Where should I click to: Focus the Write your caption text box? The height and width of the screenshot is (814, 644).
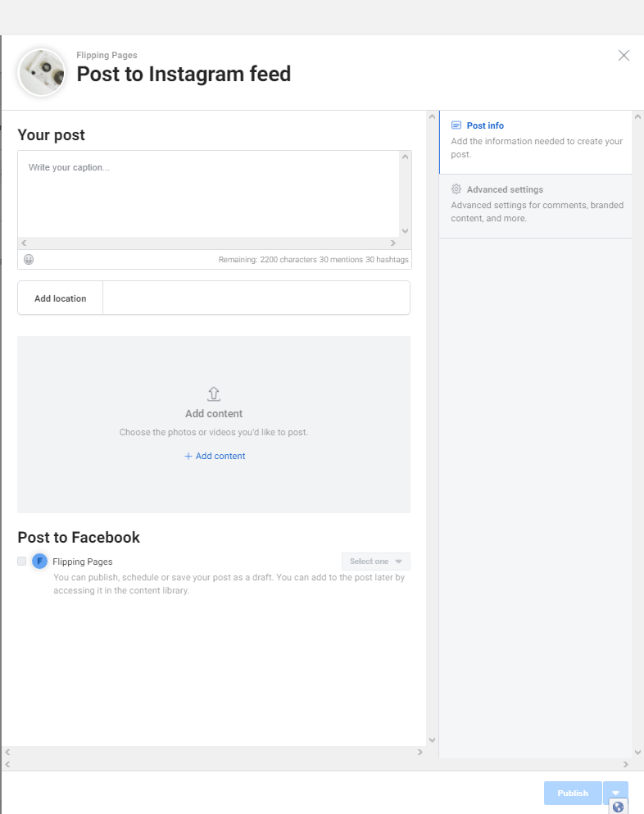(x=209, y=193)
